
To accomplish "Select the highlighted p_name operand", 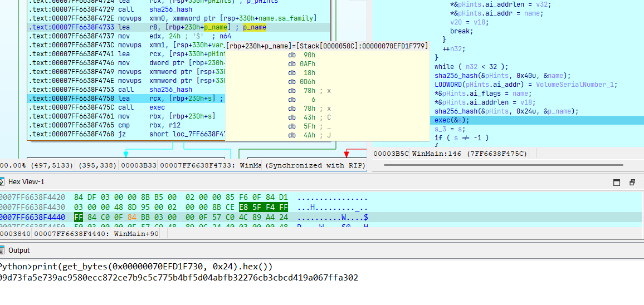I will (x=215, y=27).
